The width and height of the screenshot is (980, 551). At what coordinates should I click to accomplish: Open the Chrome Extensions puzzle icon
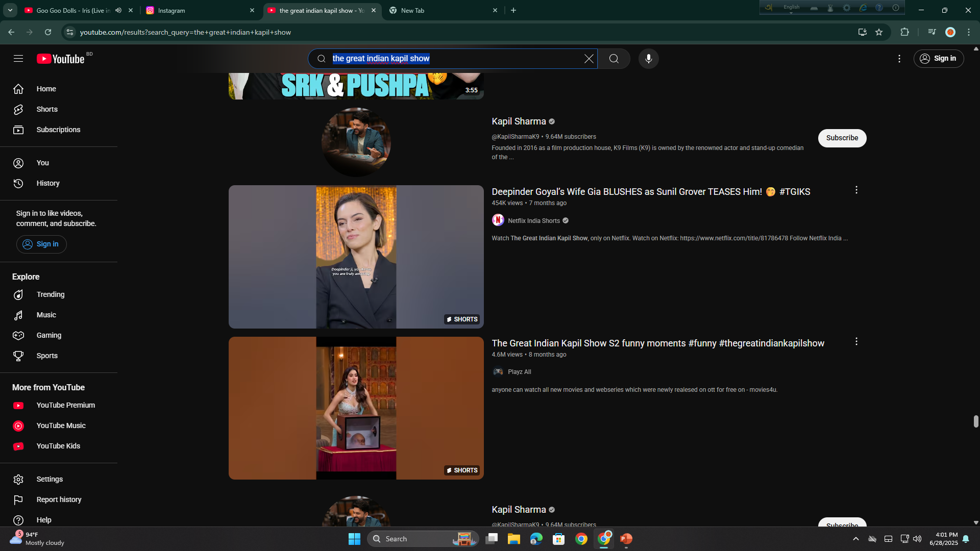(x=904, y=32)
